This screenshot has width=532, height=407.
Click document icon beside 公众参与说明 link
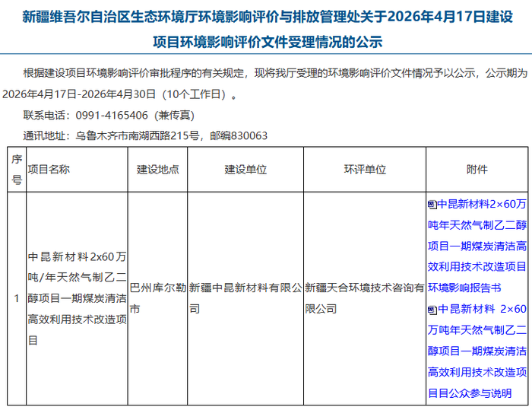coord(432,310)
